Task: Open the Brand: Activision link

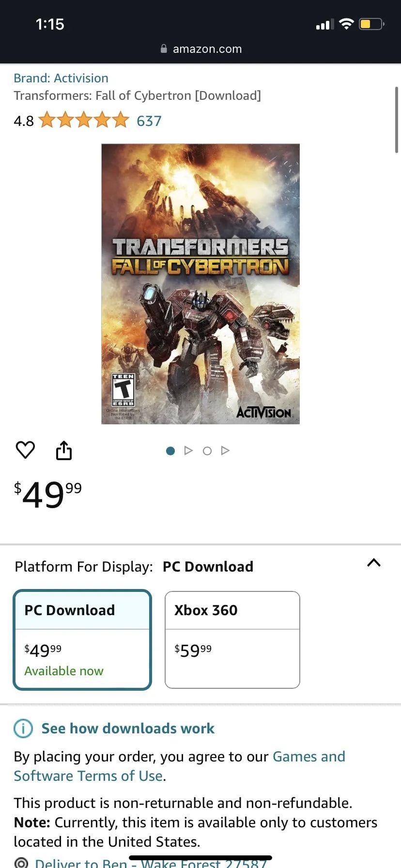Action: pyautogui.click(x=61, y=78)
